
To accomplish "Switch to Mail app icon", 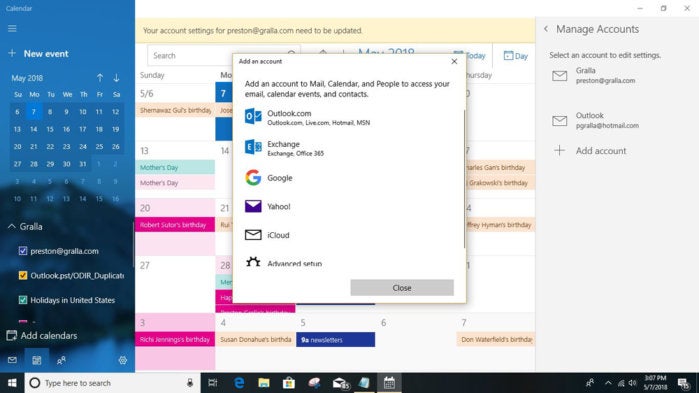I will [x=12, y=360].
